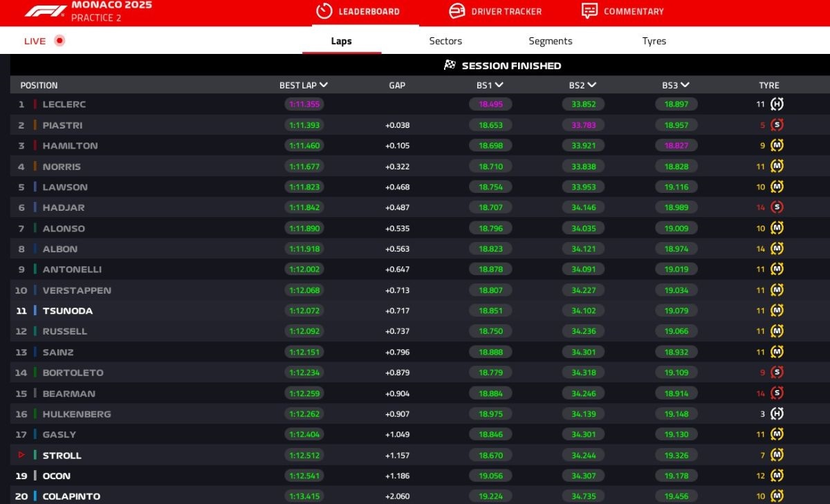830x504 pixels.
Task: Click Stroll's red arrow marker
Action: tap(21, 455)
